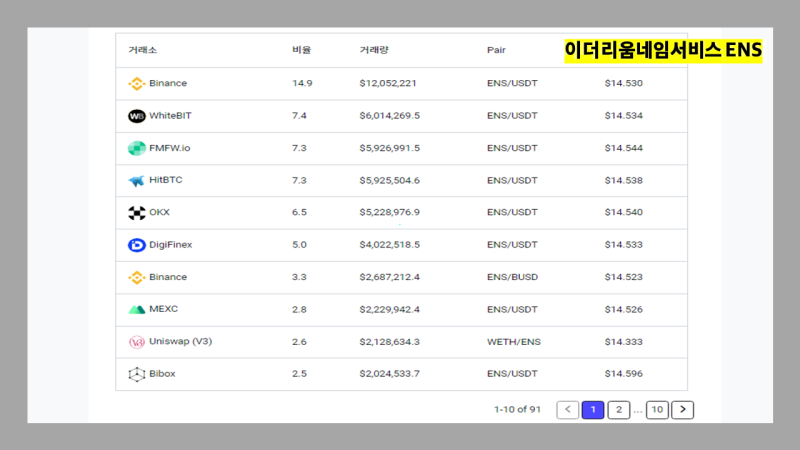Click the FMFW.io exchange logo
The image size is (800, 450).
(137, 148)
